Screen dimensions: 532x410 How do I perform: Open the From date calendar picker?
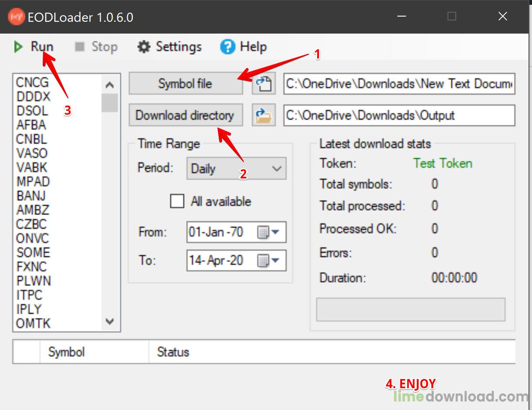coord(268,232)
